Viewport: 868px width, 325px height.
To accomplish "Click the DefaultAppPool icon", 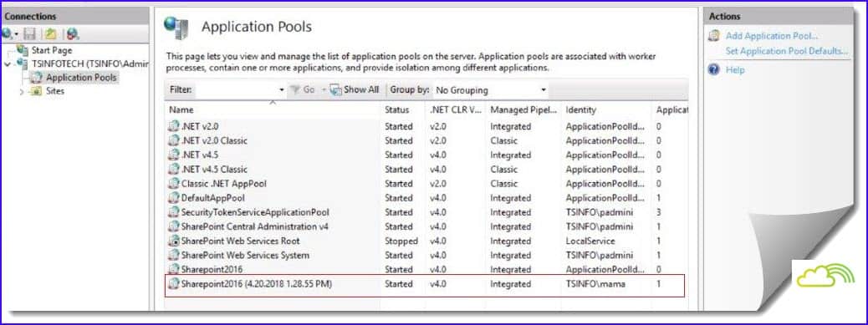I will pos(174,198).
